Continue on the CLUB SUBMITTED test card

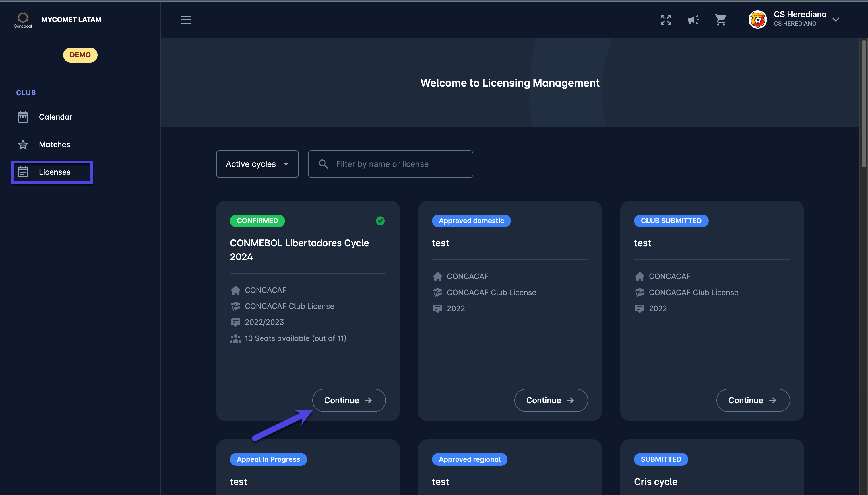[x=753, y=400]
